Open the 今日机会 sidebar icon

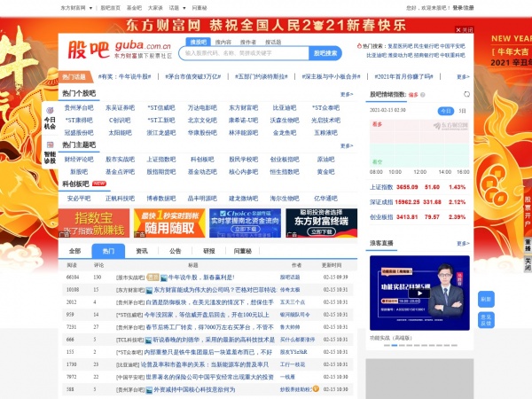[50, 118]
